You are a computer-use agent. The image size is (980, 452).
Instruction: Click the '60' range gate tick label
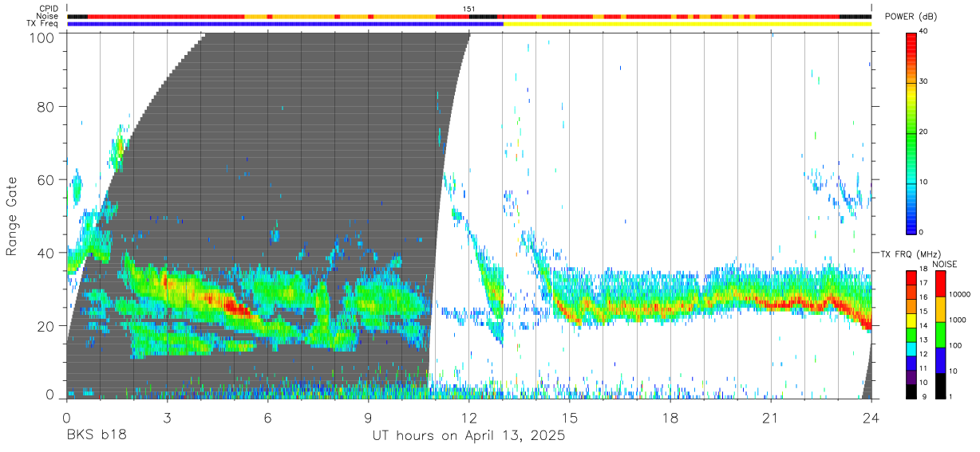coord(47,179)
